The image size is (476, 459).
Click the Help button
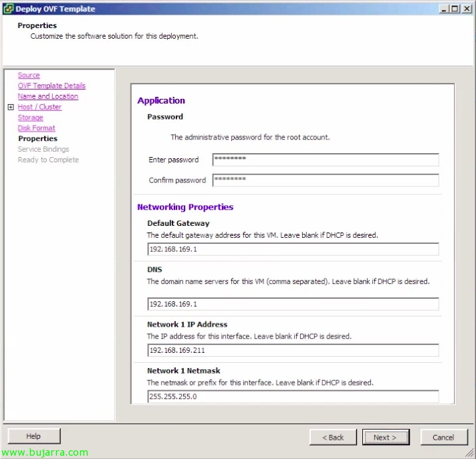coord(34,436)
